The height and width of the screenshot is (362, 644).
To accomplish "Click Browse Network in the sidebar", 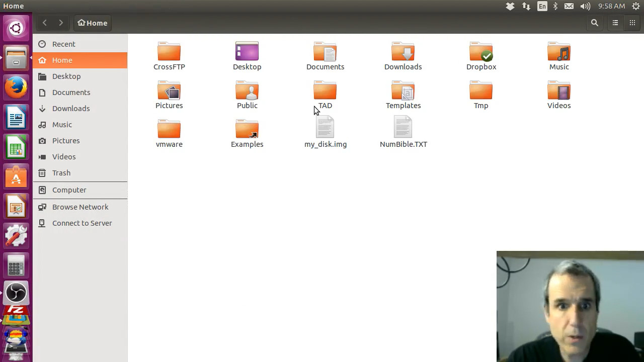I will coord(80,207).
